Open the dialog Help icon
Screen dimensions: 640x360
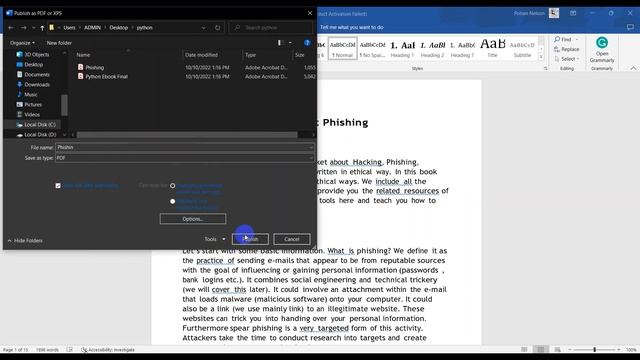(x=307, y=43)
